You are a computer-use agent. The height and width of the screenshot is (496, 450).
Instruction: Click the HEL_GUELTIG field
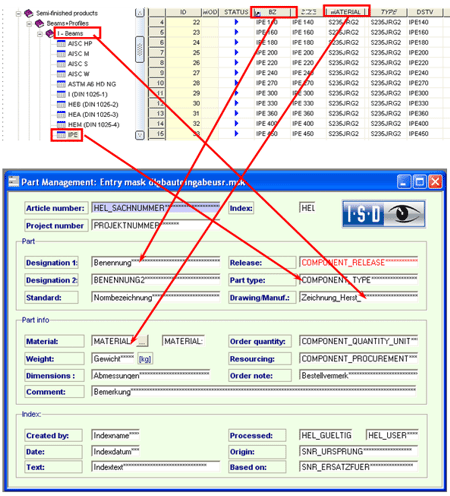[326, 435]
